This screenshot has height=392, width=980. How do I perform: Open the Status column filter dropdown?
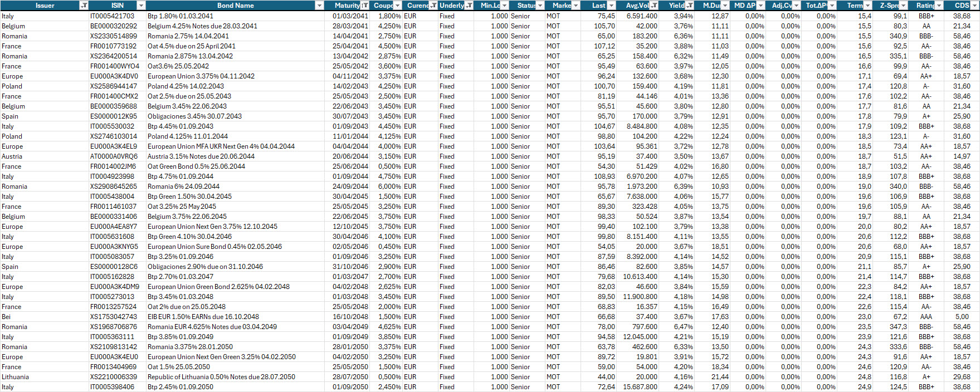click(x=540, y=6)
